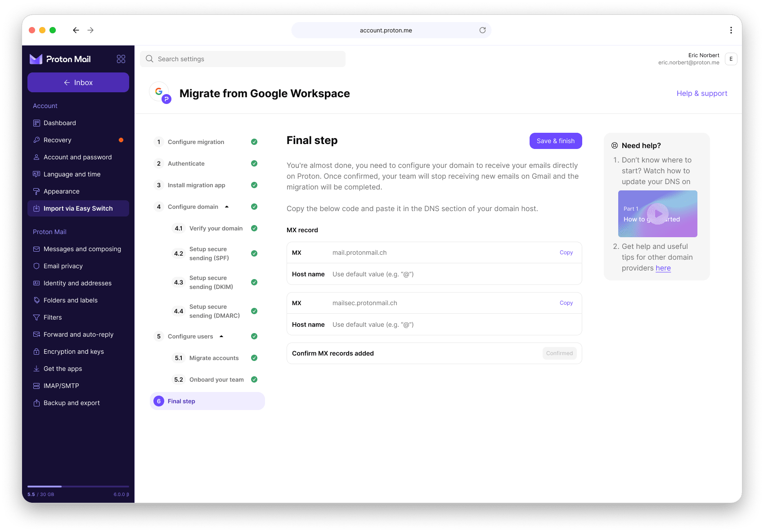Click the Confirmed button for MX records

559,353
